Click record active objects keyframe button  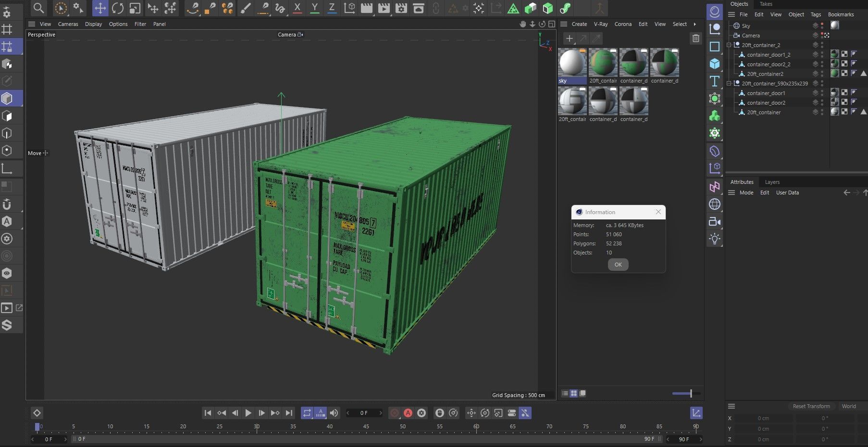pos(395,413)
